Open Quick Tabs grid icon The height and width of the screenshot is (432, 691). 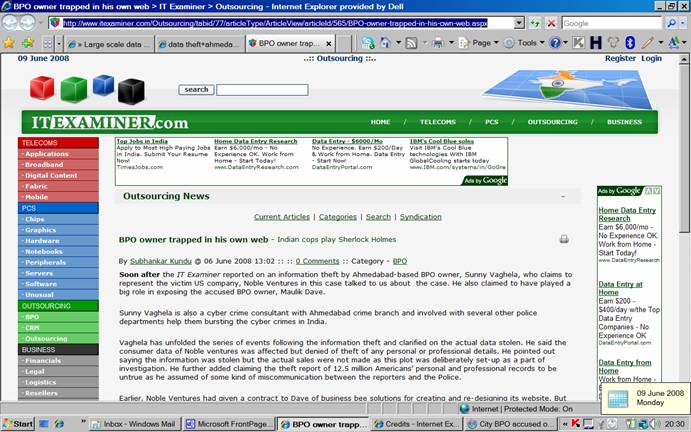coord(48,44)
